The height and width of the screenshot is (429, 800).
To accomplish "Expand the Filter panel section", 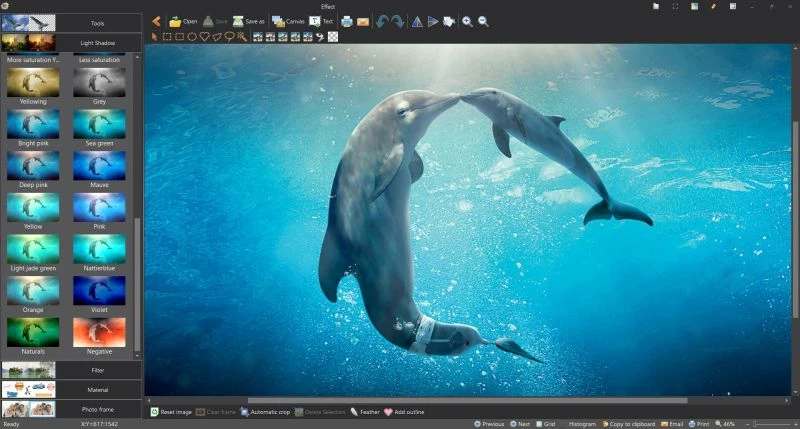I will (97, 370).
